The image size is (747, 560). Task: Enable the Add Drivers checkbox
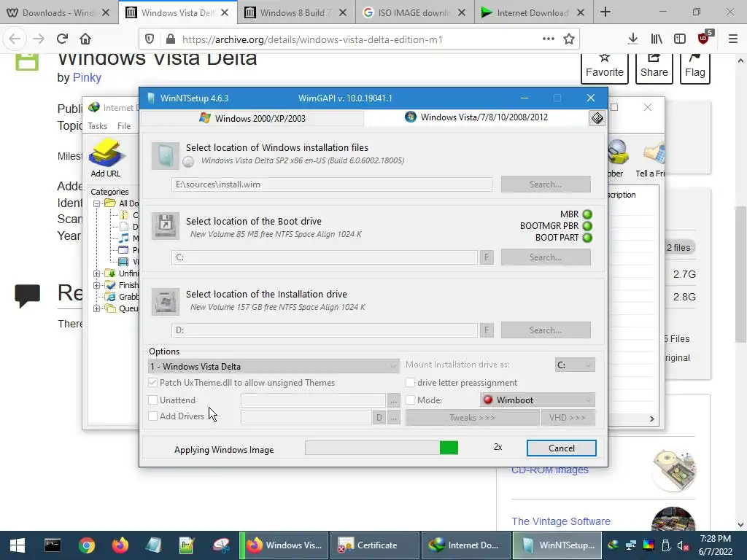tap(153, 416)
